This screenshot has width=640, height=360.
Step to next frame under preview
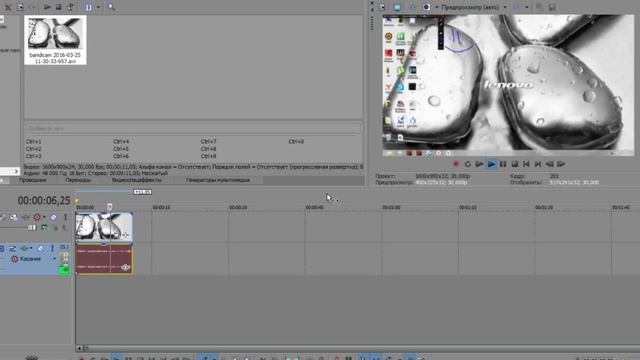561,164
